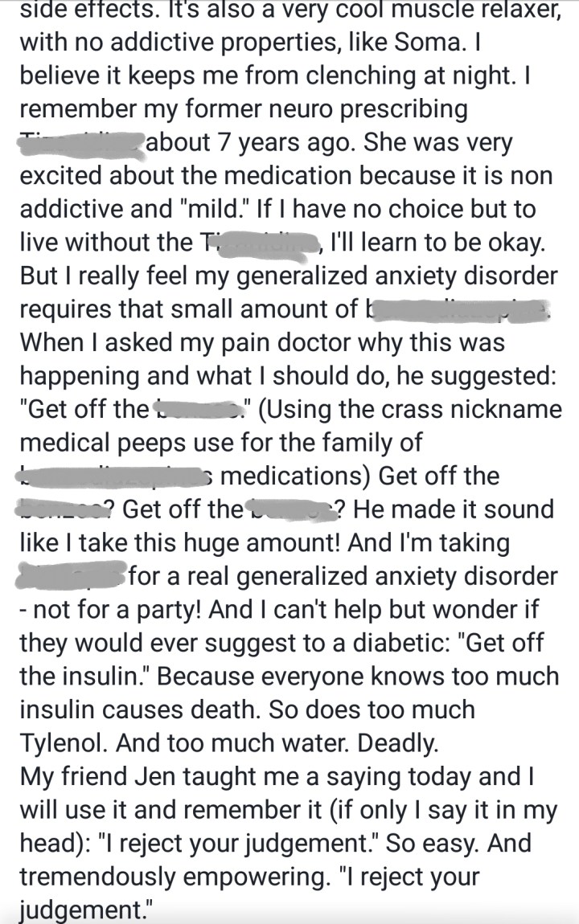Click the redacted word before "about 7 years ago"
Image resolution: width=579 pixels, height=924 pixels.
82,141
